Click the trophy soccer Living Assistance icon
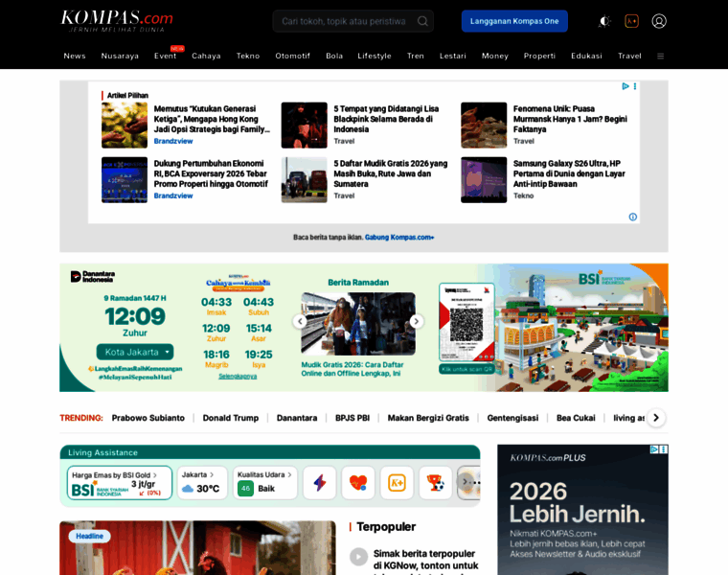The width and height of the screenshot is (728, 575). (435, 483)
